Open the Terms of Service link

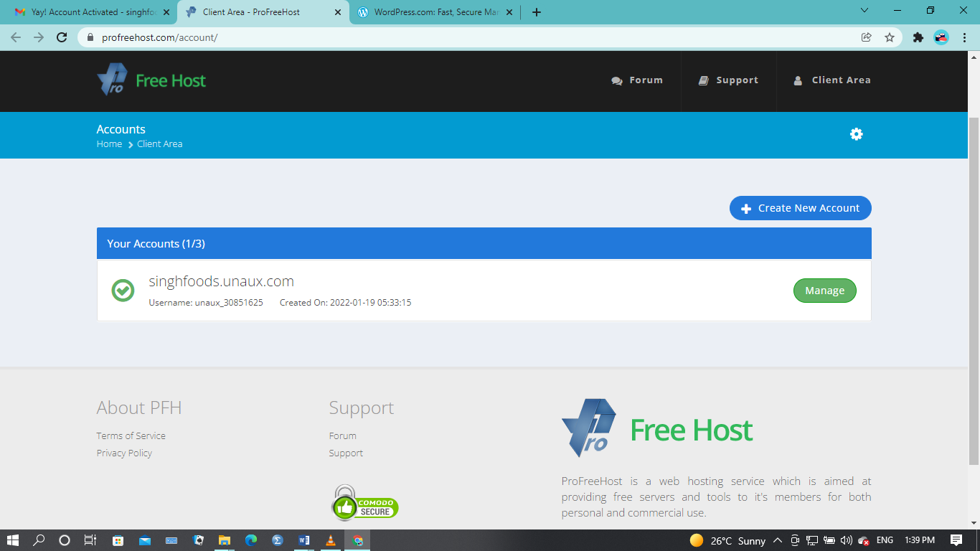(x=131, y=435)
